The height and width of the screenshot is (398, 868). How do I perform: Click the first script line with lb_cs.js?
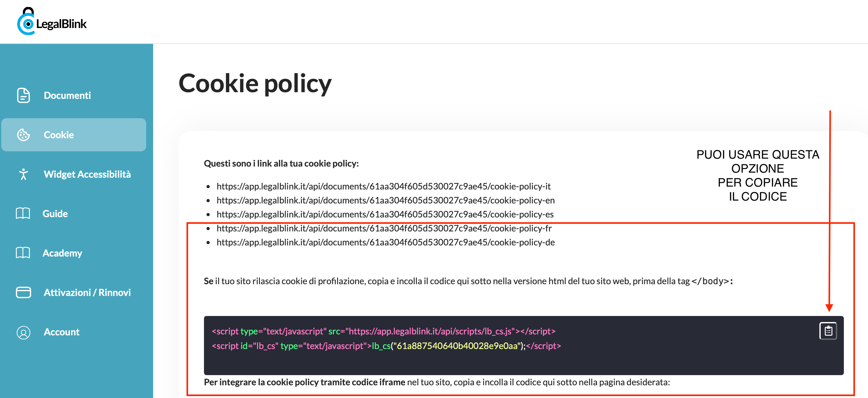383,331
